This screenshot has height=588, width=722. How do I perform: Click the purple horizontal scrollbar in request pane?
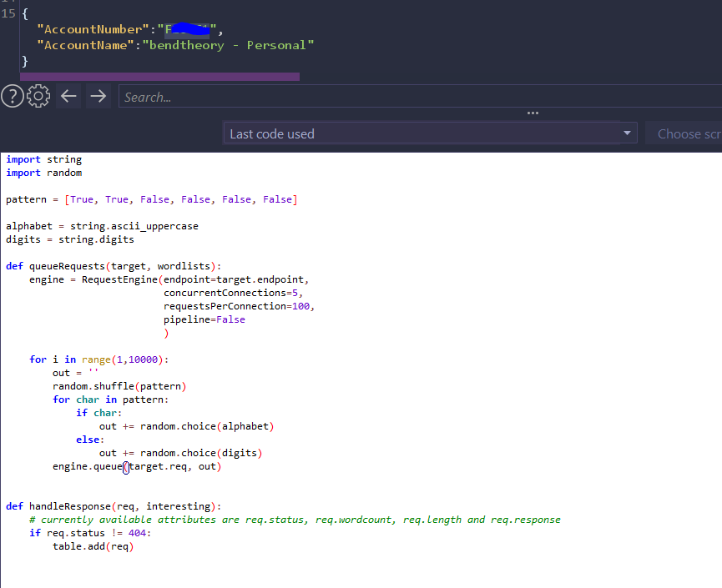pyautogui.click(x=159, y=77)
